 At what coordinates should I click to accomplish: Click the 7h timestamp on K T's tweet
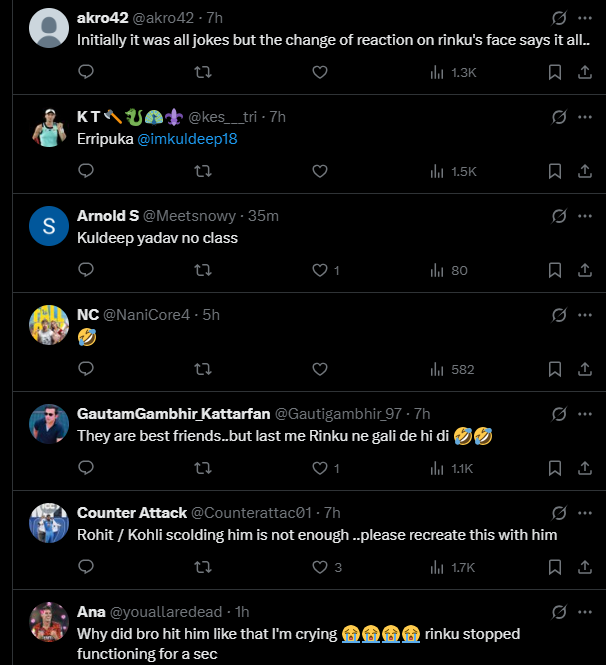(278, 117)
